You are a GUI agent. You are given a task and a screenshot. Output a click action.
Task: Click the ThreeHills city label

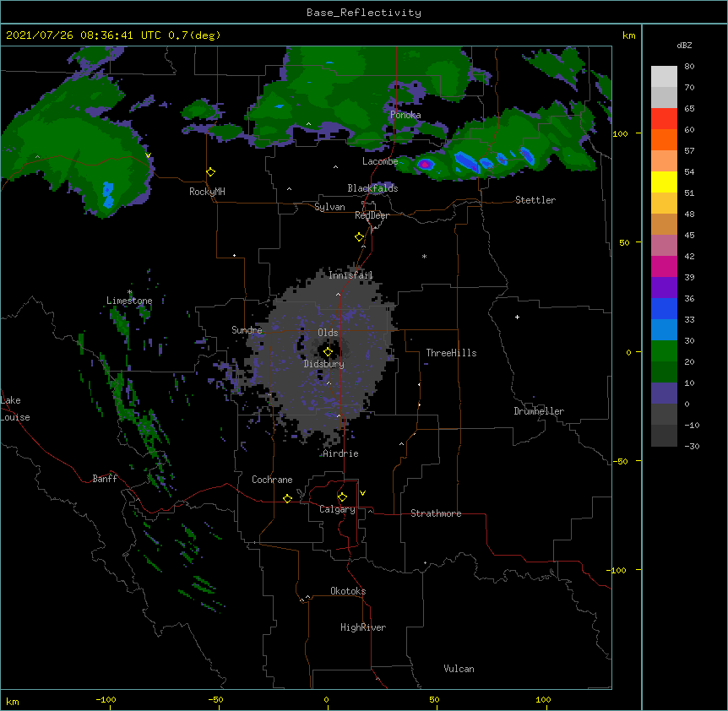tap(451, 353)
